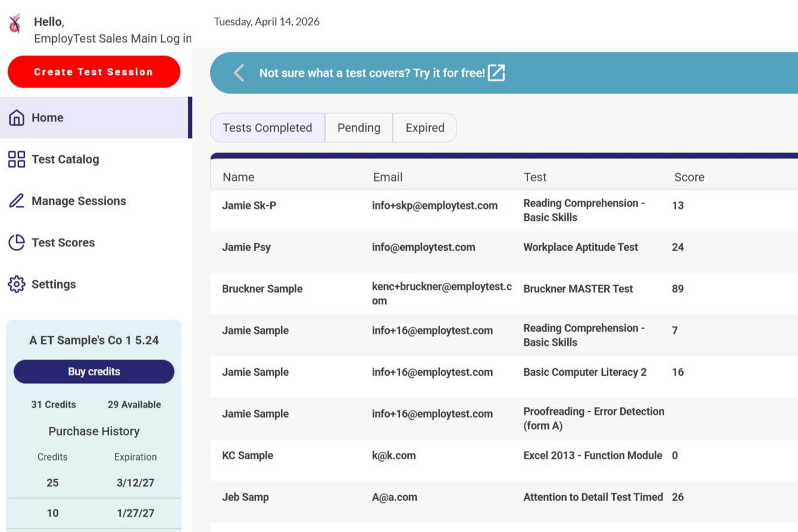The image size is (798, 532).
Task: Click the Test Catalog grid icon
Action: tap(16, 159)
